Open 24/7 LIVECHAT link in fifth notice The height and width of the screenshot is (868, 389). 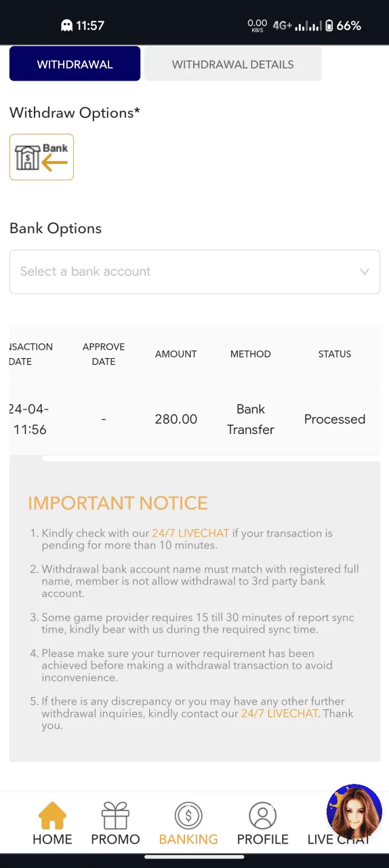click(x=280, y=713)
